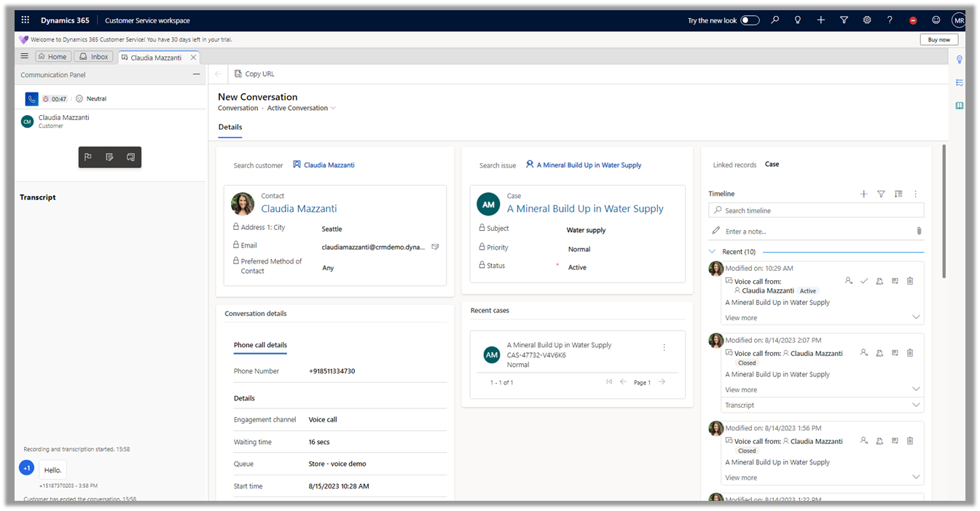Expand the Active Conversation form selector
Image resolution: width=980 pixels, height=511 pixels.
[333, 108]
